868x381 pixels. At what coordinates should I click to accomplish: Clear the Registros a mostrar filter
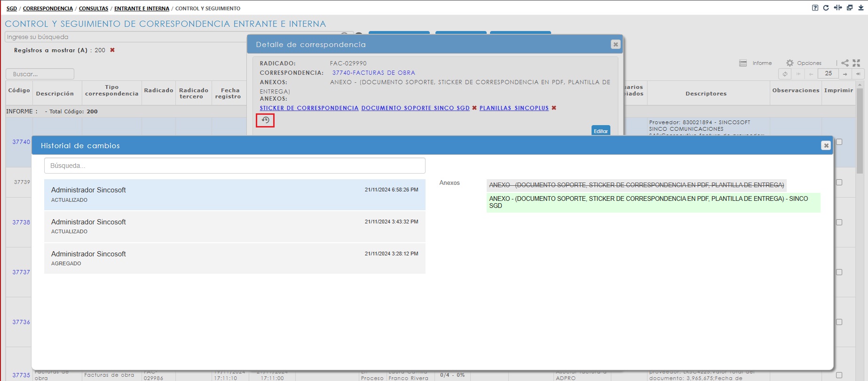[112, 50]
